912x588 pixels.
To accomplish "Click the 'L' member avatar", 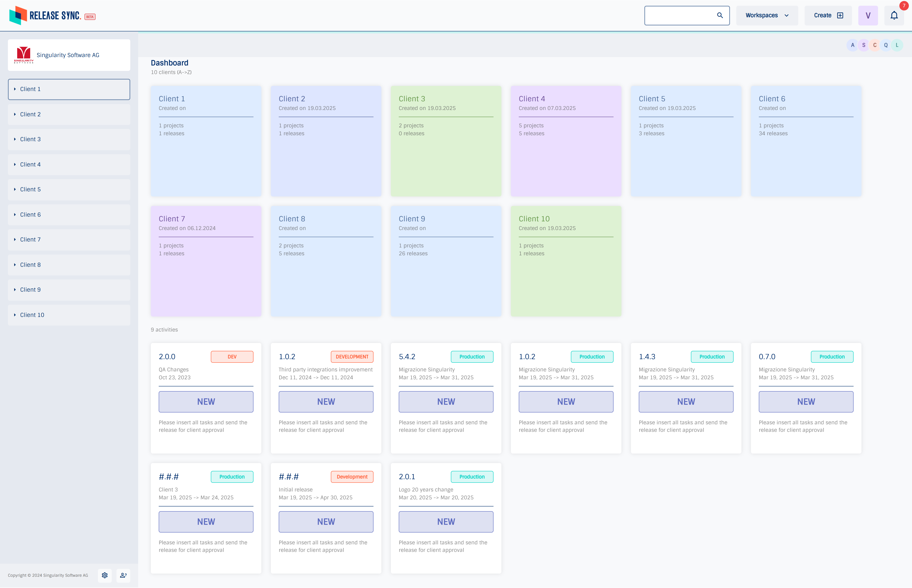I will [897, 45].
